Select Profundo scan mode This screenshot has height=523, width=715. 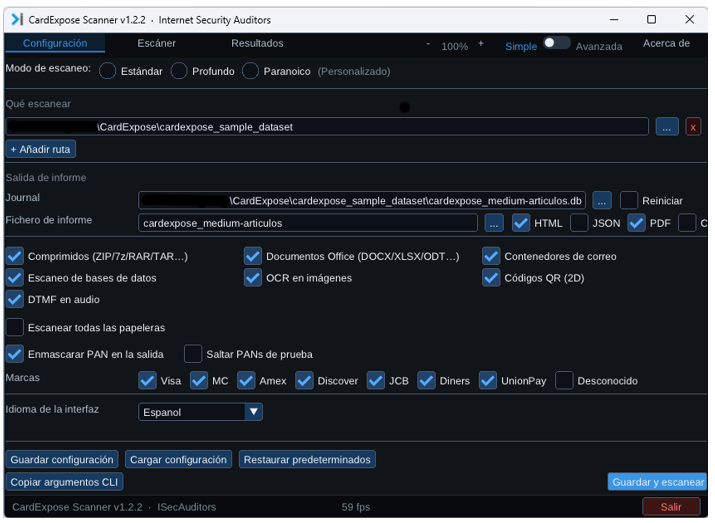[x=179, y=71]
